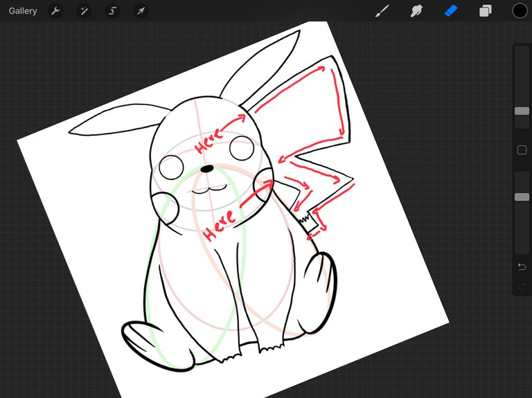Open the Adjustments magic wand menu

point(84,11)
